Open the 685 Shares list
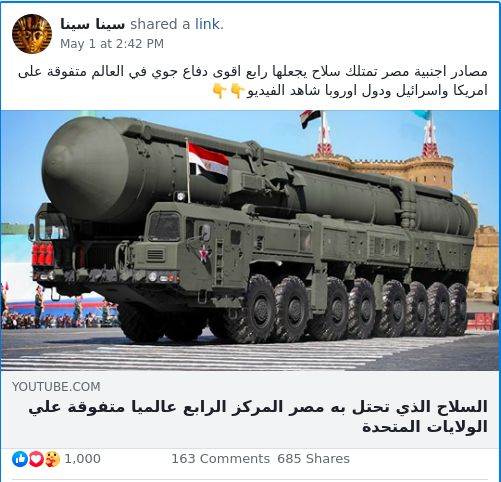Viewport: 501px width, 482px height. tap(313, 459)
